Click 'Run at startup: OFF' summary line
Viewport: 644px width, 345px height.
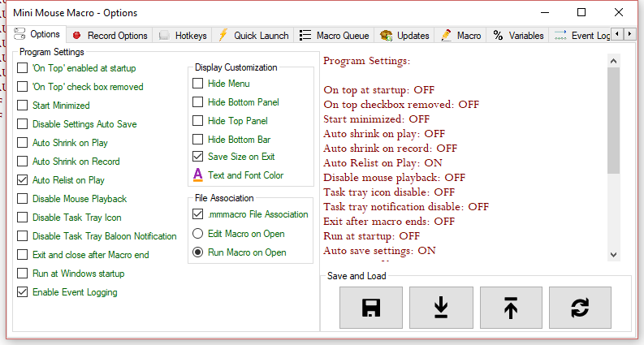coord(372,236)
